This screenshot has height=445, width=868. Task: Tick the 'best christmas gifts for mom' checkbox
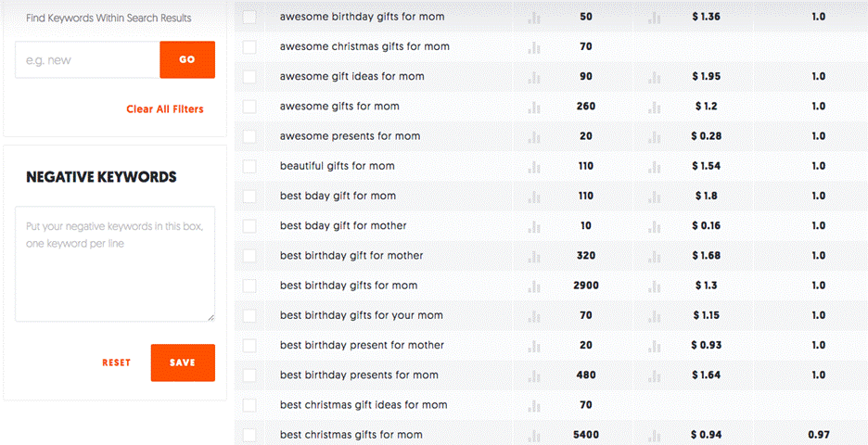(249, 435)
